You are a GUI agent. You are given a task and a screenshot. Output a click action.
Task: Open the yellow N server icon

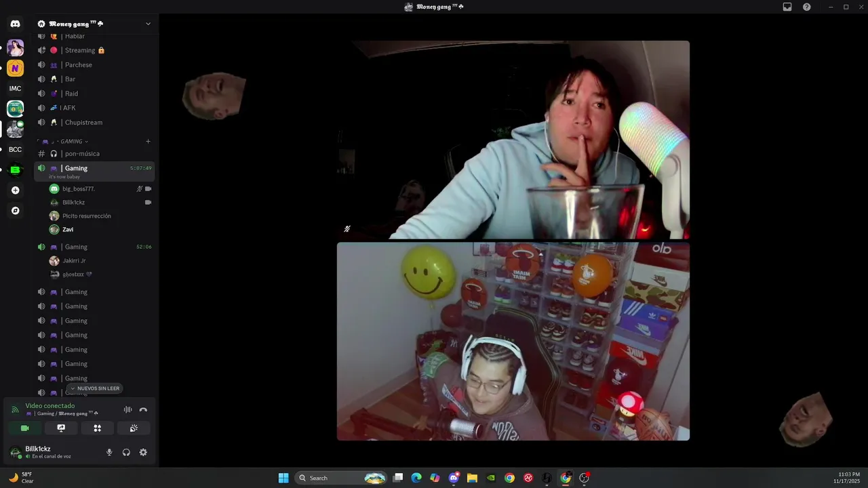point(15,68)
